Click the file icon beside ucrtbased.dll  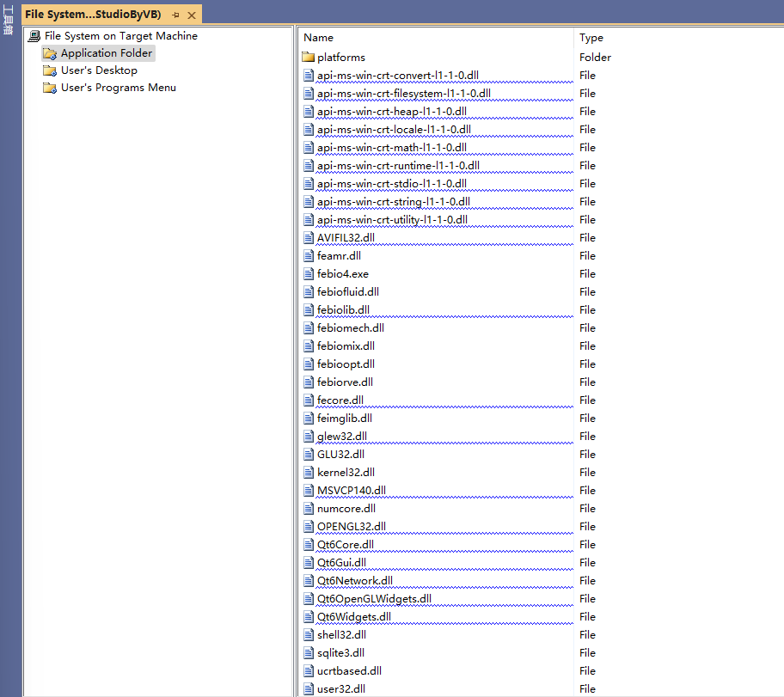pyautogui.click(x=309, y=671)
